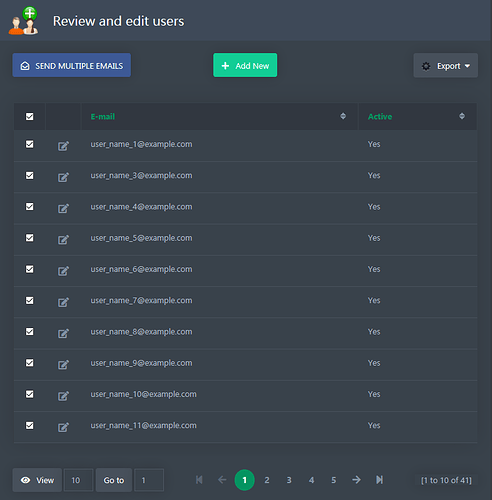Deselect the user_name_8@example.com row checkbox
The height and width of the screenshot is (500, 492).
coord(30,332)
